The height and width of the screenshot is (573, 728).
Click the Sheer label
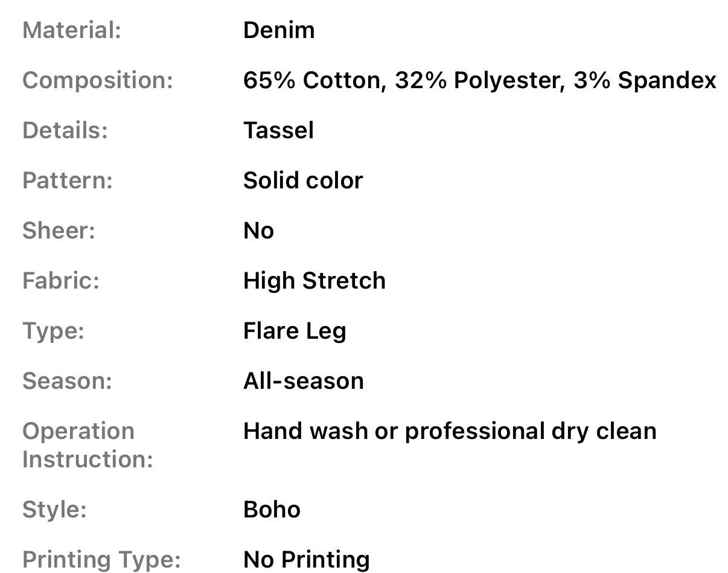click(59, 231)
